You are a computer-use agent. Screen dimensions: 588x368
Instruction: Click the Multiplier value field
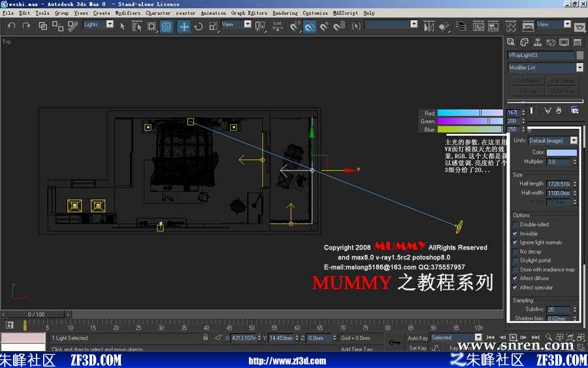pos(559,162)
